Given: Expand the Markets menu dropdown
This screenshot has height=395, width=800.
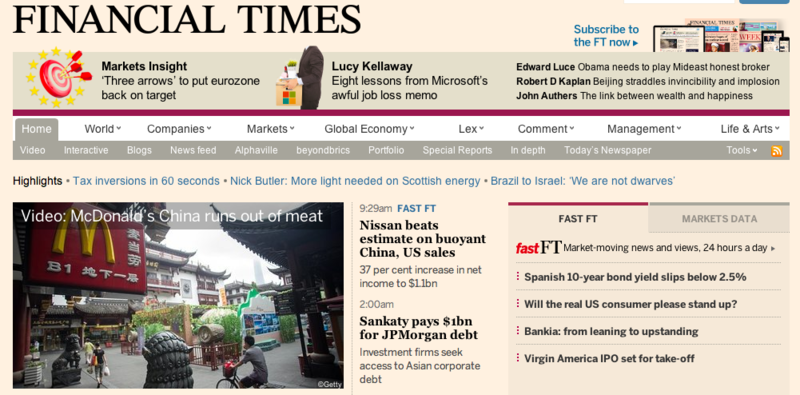Looking at the screenshot, I should [270, 129].
